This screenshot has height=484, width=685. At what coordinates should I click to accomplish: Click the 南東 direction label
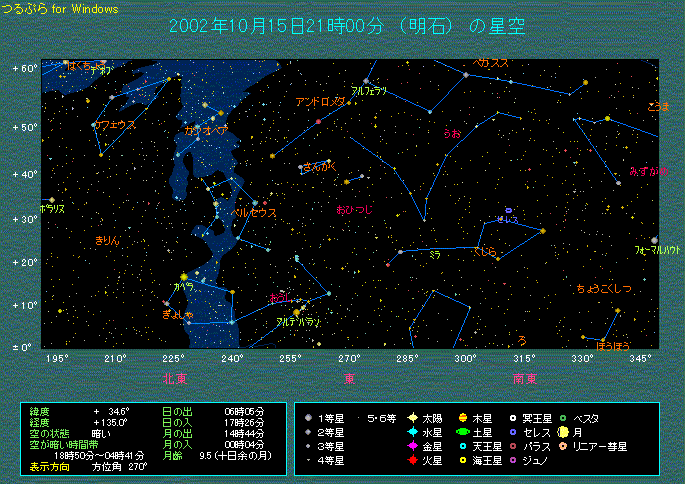click(x=523, y=378)
